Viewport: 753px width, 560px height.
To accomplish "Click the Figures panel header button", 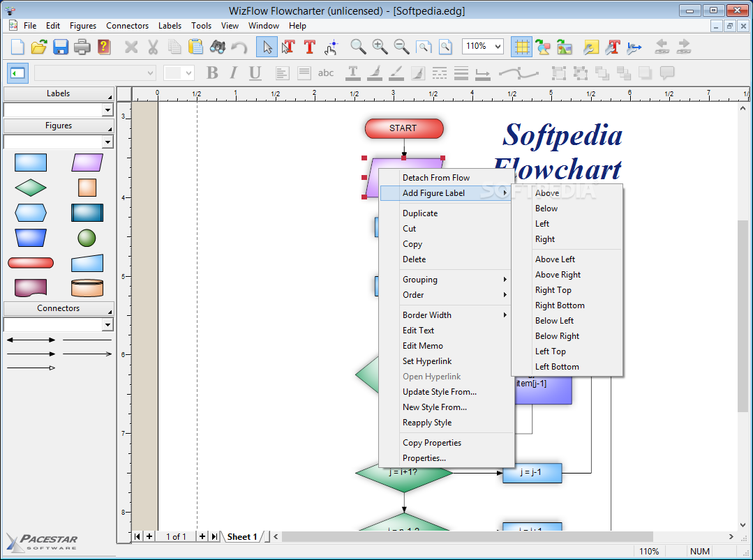I will (58, 126).
